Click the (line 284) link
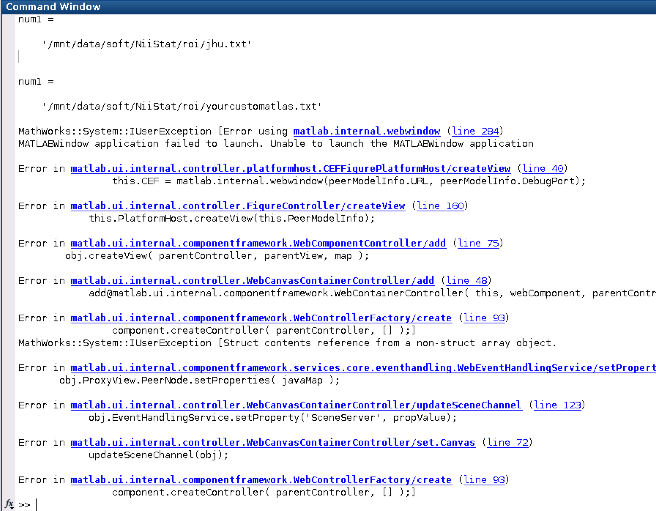This screenshot has height=511, width=656. pyautogui.click(x=479, y=131)
